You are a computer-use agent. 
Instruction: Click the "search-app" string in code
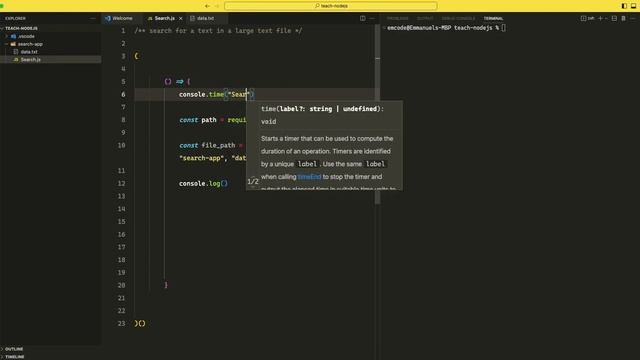pyautogui.click(x=202, y=158)
